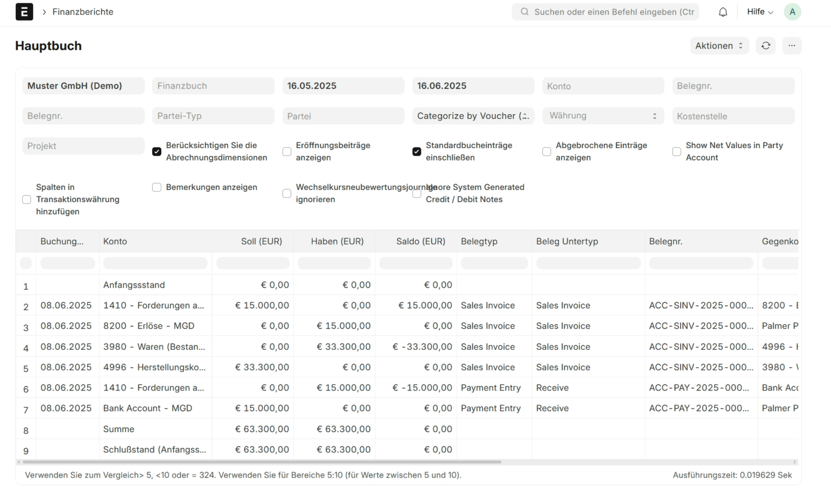Open the ERPNext home logo
The image size is (831, 504).
click(24, 12)
